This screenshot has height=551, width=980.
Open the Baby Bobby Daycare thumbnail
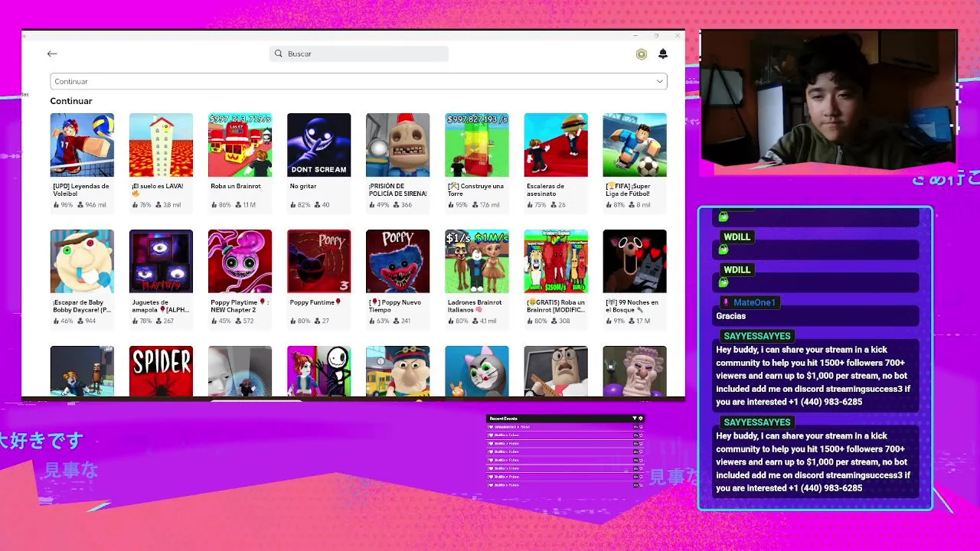click(82, 261)
